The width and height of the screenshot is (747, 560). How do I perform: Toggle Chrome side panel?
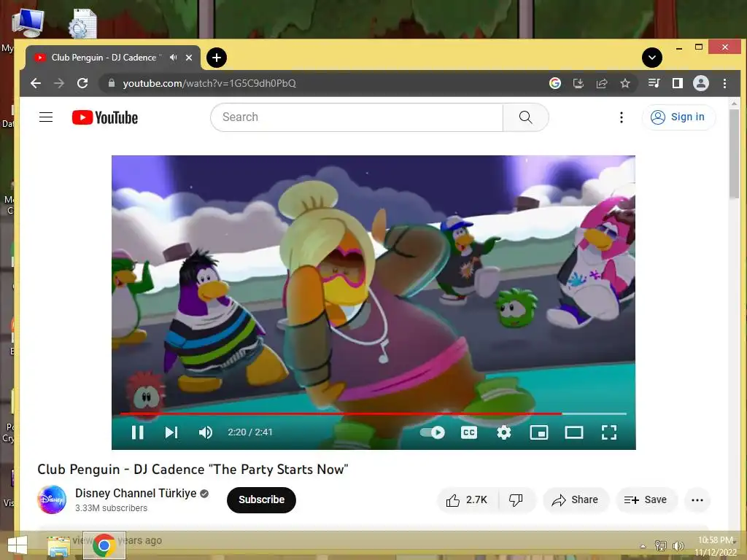tap(678, 83)
